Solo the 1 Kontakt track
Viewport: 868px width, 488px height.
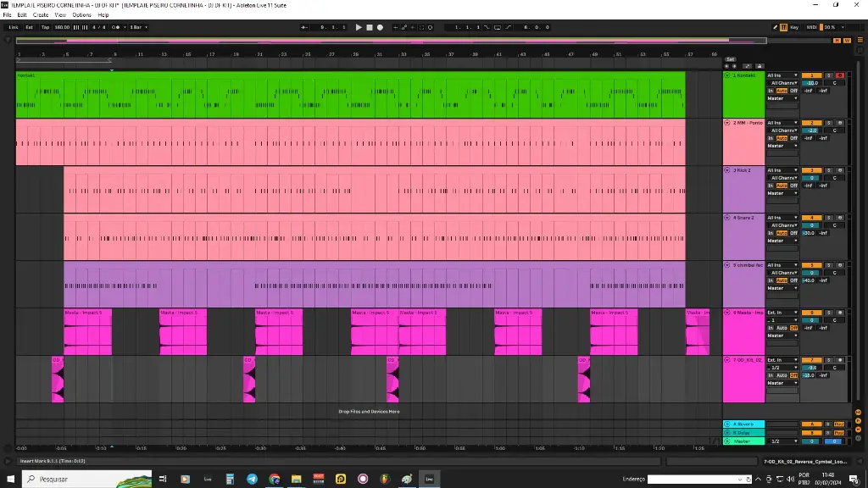tap(829, 75)
